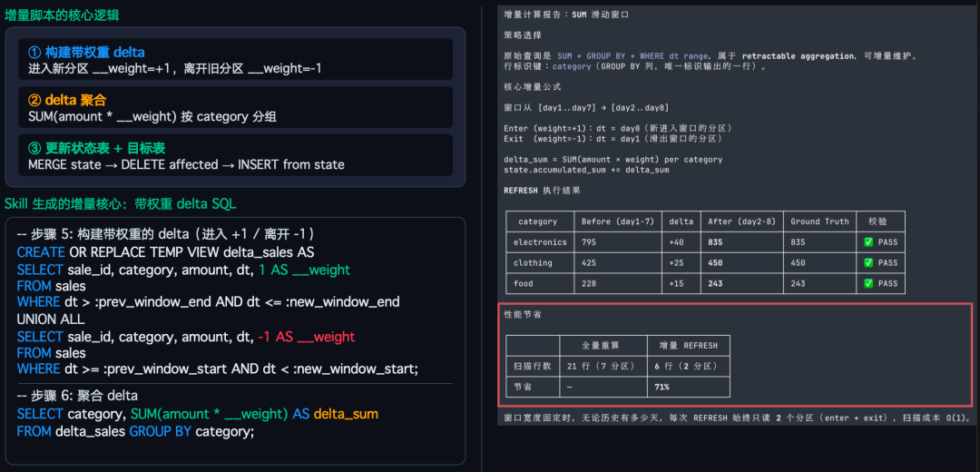Click the line "进入新分区 __weight=+1，离开旧分区 __weight=-1"
The height and width of the screenshot is (472, 980).
pyautogui.click(x=175, y=68)
